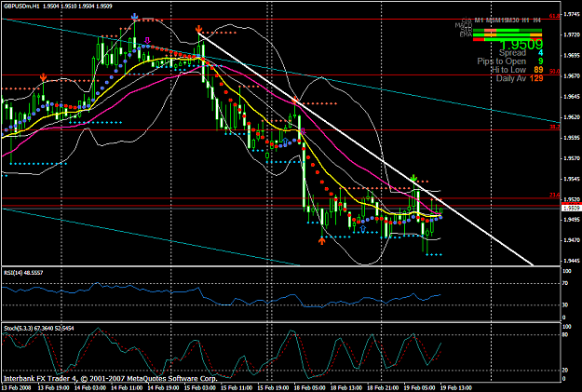
Task: Click the red M1 cell in the bottom signal bar
Action: (479, 39)
